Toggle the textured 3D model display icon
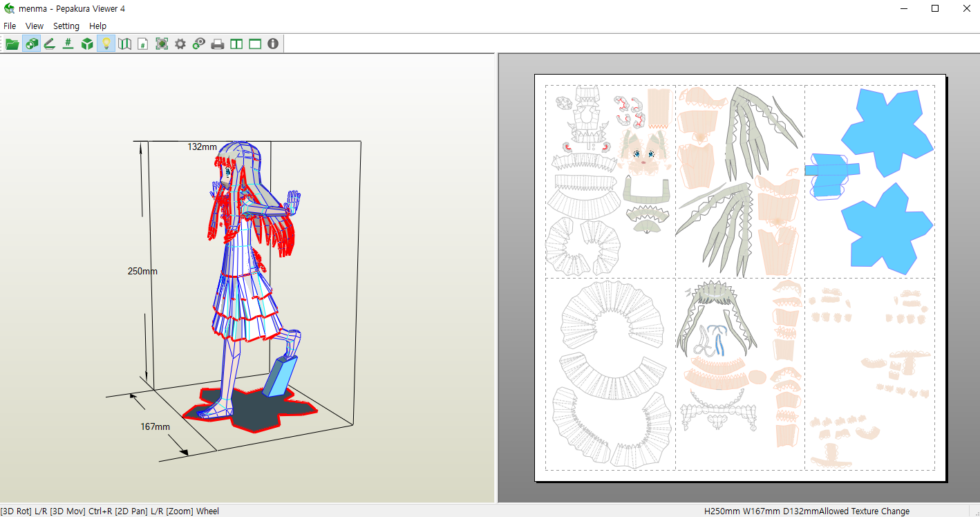The image size is (980, 517). (x=31, y=44)
